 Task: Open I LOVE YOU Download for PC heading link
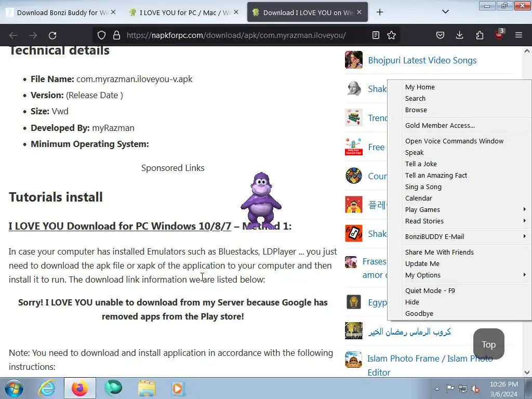(x=120, y=226)
